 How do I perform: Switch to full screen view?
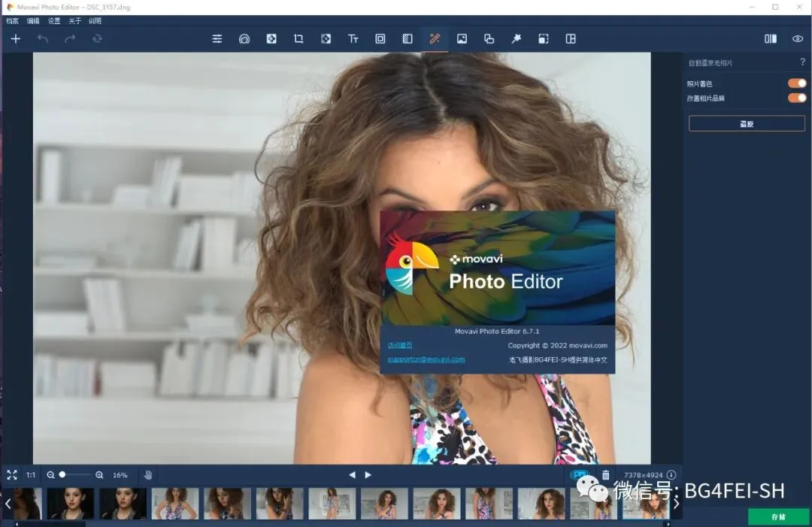(12, 474)
